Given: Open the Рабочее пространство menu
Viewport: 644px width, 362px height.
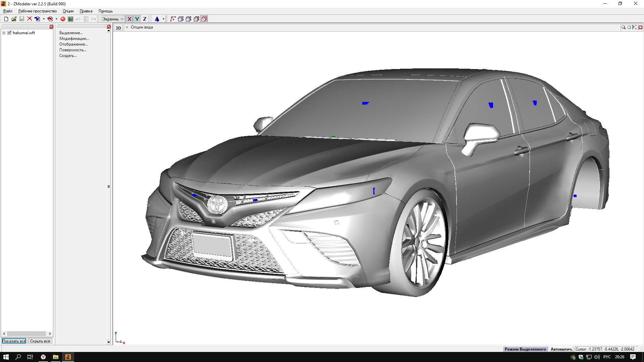Looking at the screenshot, I should [37, 11].
